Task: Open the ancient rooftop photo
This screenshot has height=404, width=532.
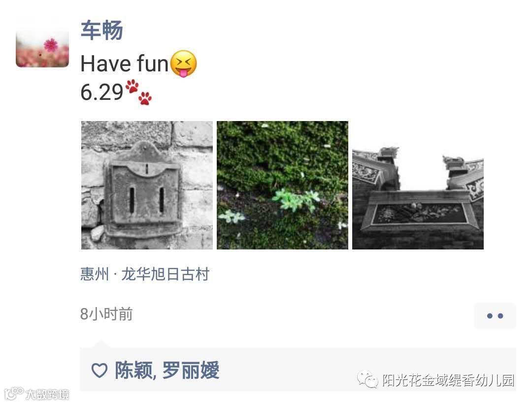Action: (418, 185)
